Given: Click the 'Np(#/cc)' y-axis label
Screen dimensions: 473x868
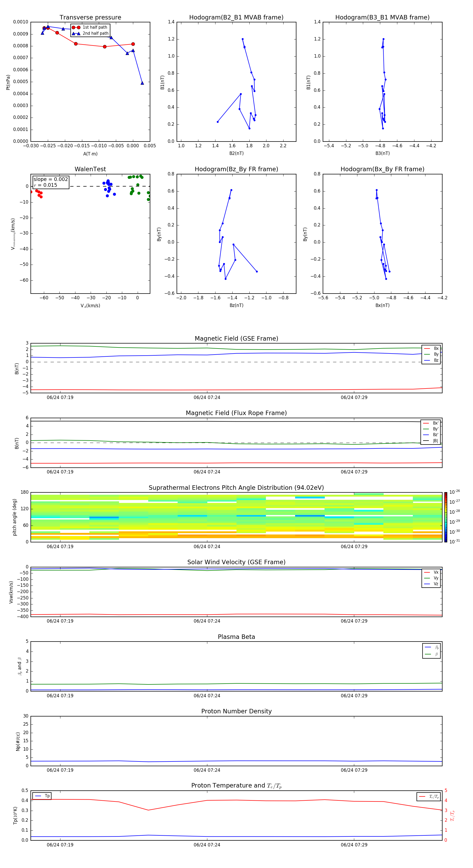Looking at the screenshot, I should pyautogui.click(x=18, y=741).
